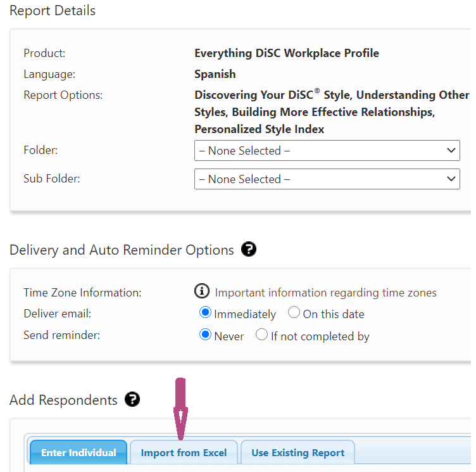Image resolution: width=476 pixels, height=472 pixels.
Task: Open the Folder dropdown
Action: tap(327, 150)
